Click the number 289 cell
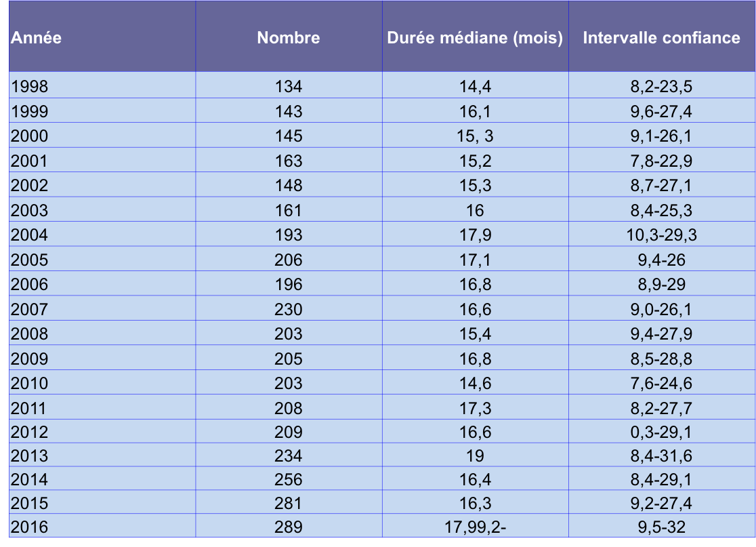756x547 pixels. coord(289,527)
